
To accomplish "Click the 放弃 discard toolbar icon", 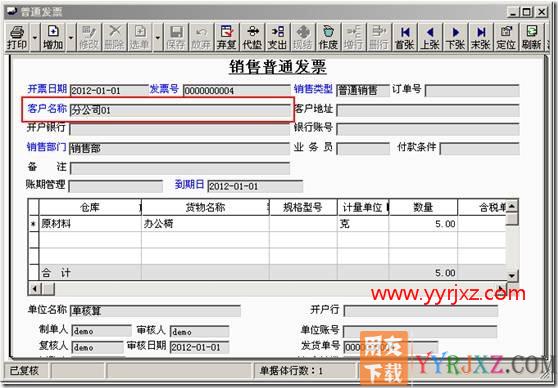I will (x=201, y=37).
